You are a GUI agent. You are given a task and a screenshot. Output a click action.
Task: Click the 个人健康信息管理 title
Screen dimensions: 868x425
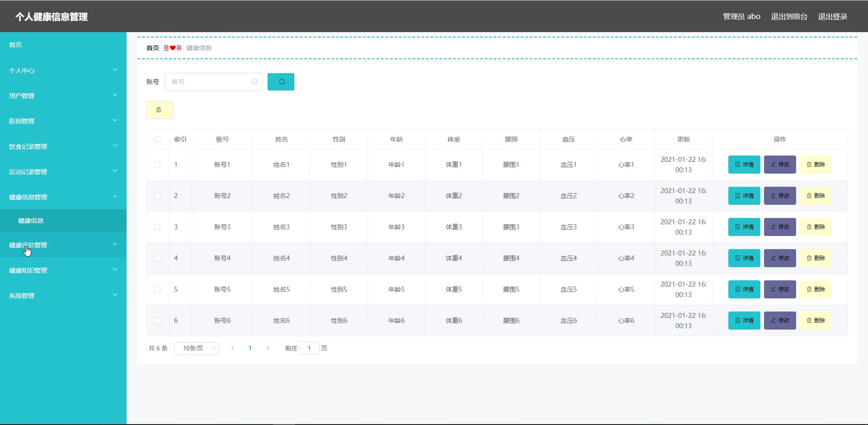pyautogui.click(x=52, y=17)
